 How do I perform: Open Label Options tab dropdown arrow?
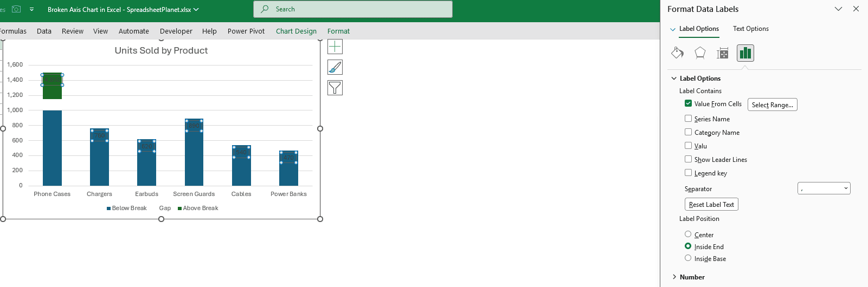673,29
